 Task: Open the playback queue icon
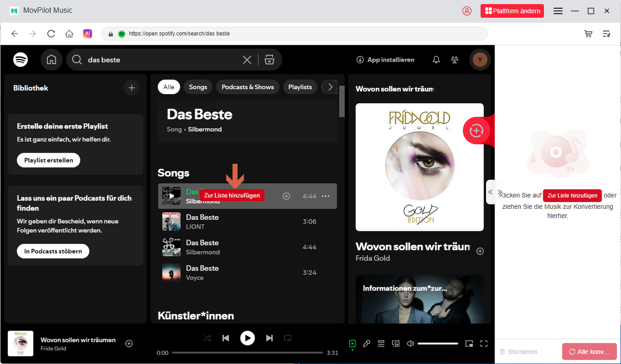click(381, 344)
